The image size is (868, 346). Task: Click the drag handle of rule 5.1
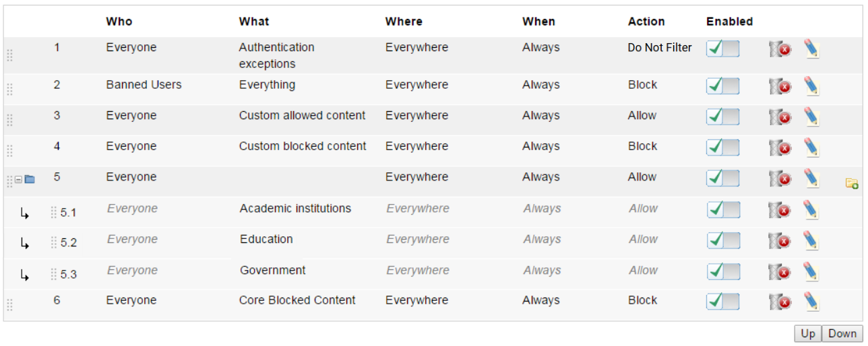tap(54, 213)
